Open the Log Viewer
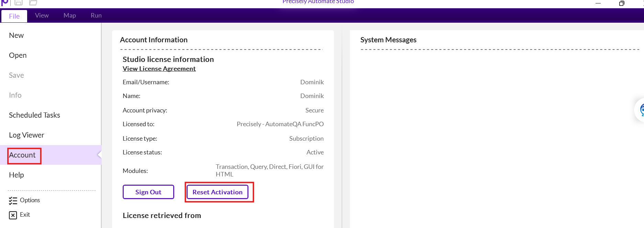This screenshot has height=228, width=644. 26,135
